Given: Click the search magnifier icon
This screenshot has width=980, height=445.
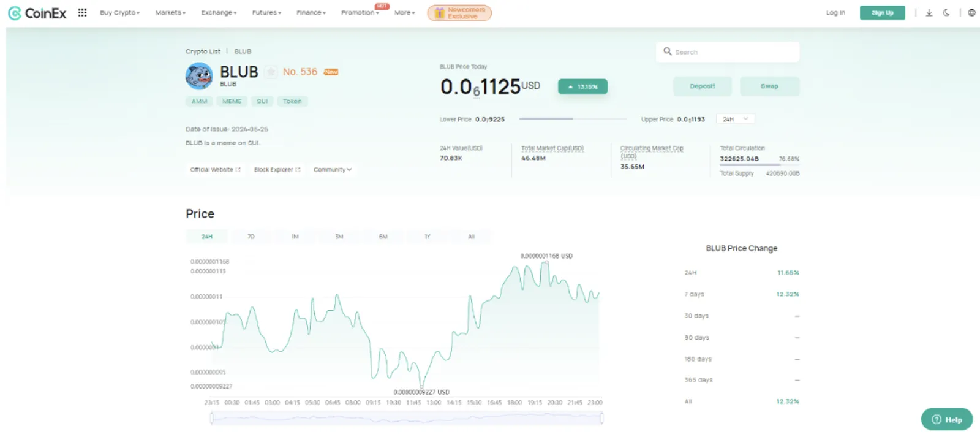Looking at the screenshot, I should pos(668,51).
